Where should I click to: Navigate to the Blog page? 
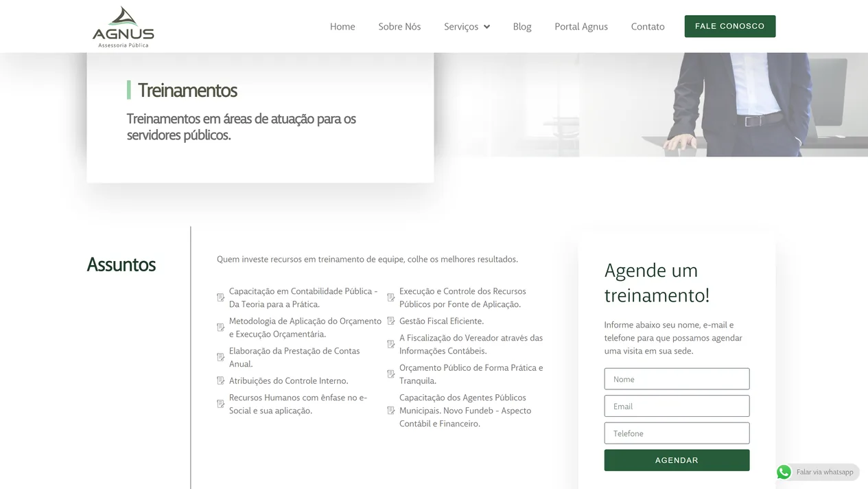[x=522, y=26]
